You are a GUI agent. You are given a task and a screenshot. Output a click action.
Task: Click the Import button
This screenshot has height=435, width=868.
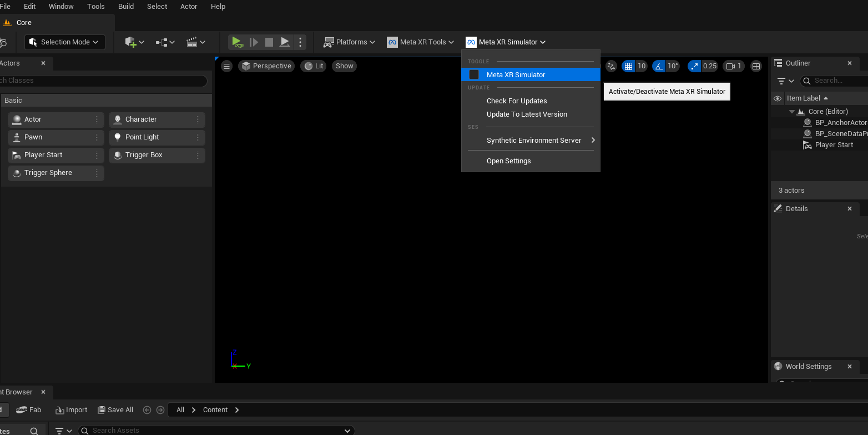tap(71, 410)
